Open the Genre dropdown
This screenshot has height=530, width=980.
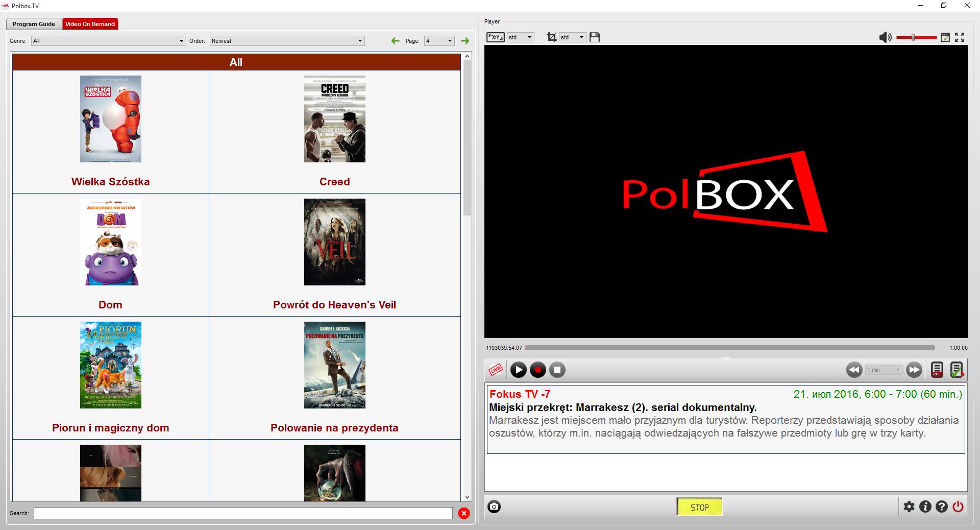click(x=108, y=41)
